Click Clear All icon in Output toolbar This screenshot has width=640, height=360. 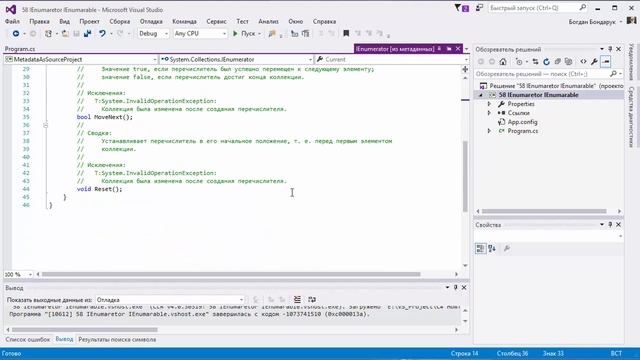[297, 300]
